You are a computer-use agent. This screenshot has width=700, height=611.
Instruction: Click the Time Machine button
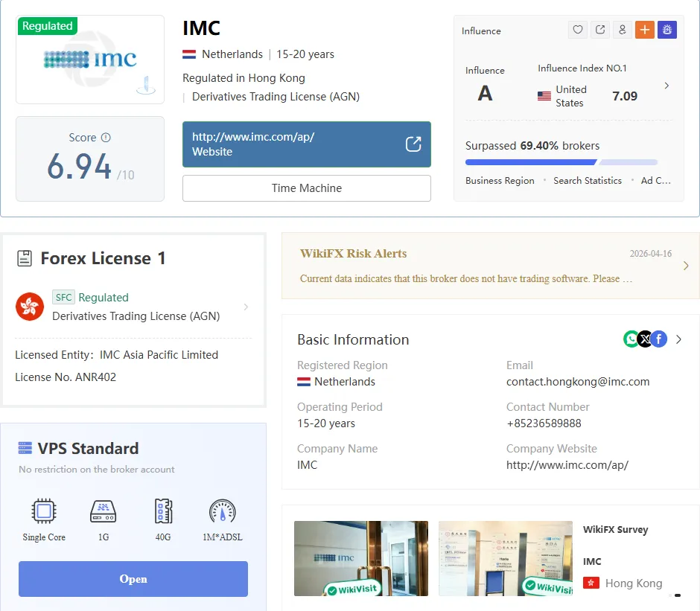(x=307, y=188)
